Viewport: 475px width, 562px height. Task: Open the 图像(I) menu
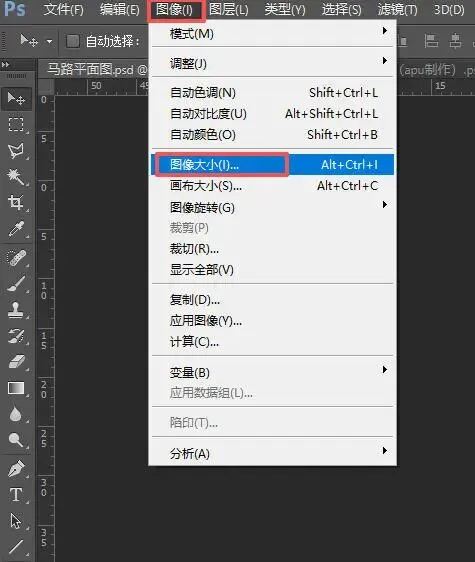coord(176,10)
